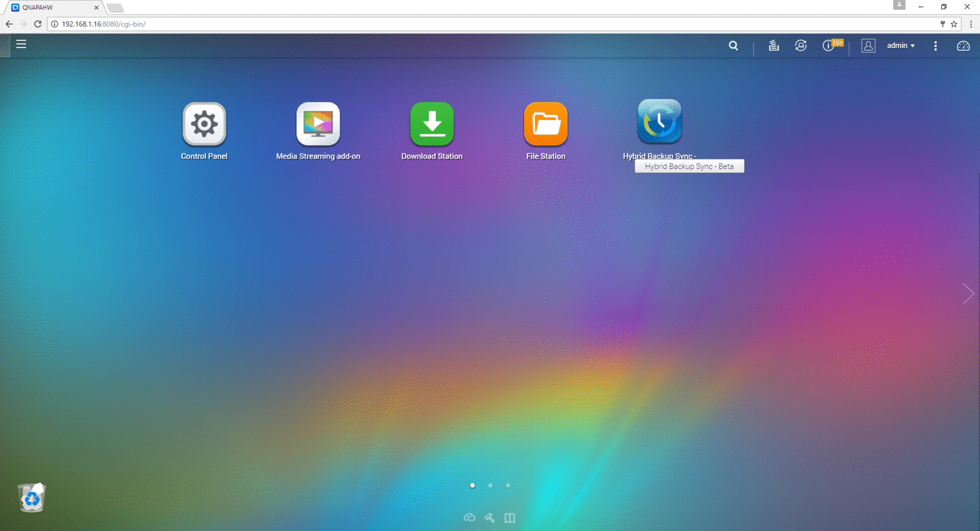The height and width of the screenshot is (531, 980).
Task: Switch to second desktop page dot
Action: (x=490, y=485)
